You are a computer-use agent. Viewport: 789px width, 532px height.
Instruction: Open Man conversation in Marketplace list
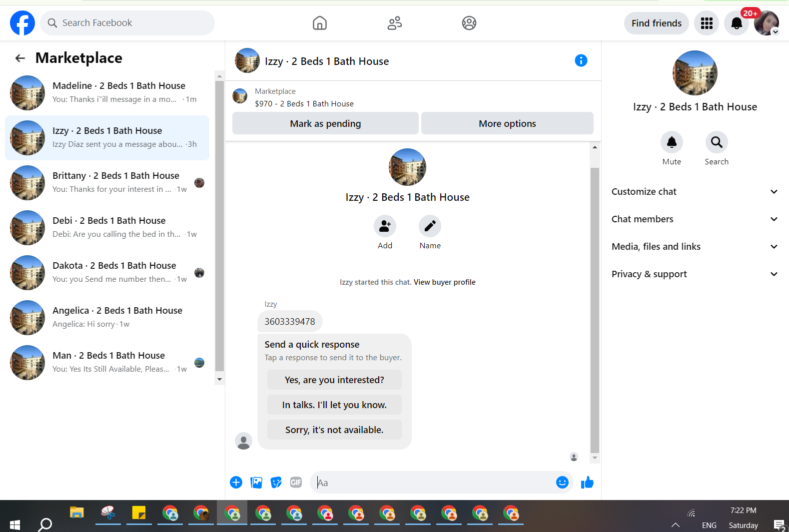point(107,363)
